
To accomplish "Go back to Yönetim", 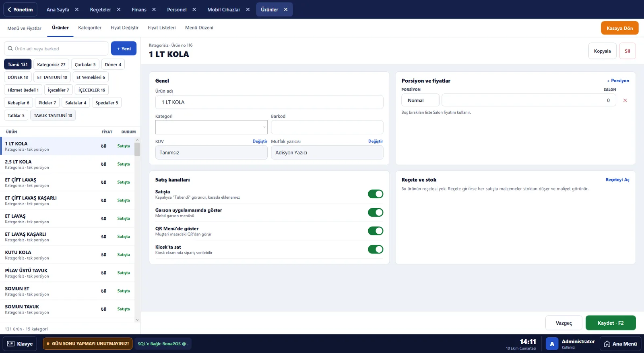I will [x=20, y=10].
